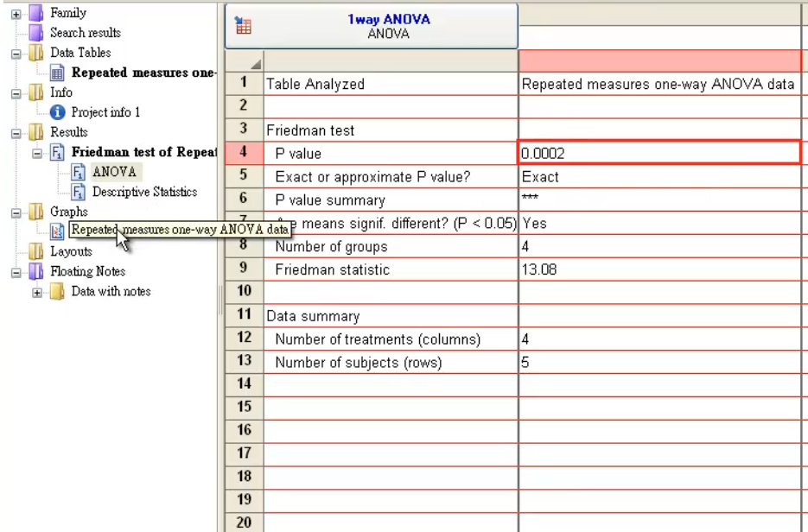Click the 'Friedman test' heading cell
The width and height of the screenshot is (808, 532).
coord(391,130)
